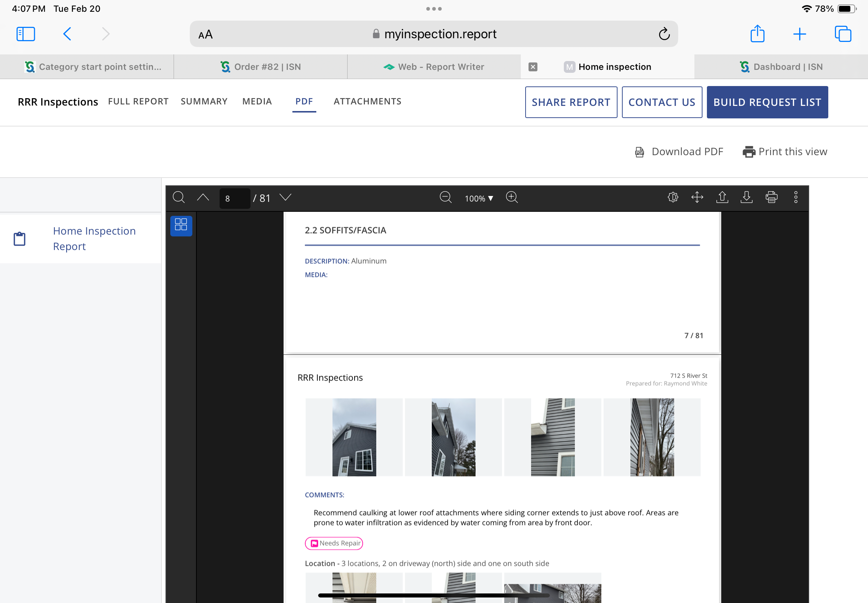This screenshot has height=603, width=868.
Task: Select the PDF view tab
Action: (x=304, y=101)
